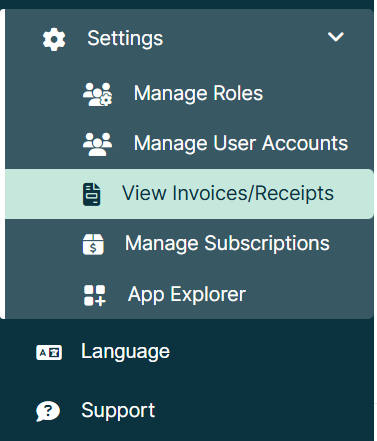The image size is (377, 441).
Task: Click the Manage Roles people-gear icon
Action: point(97,94)
